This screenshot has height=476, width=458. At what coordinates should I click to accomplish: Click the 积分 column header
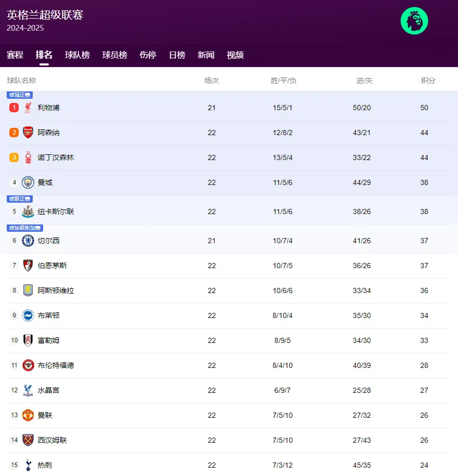[x=428, y=81]
